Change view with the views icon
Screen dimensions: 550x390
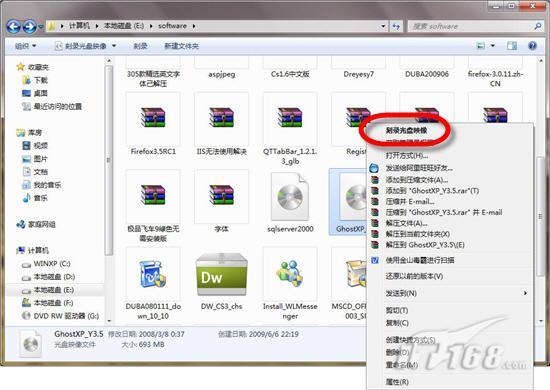click(481, 46)
